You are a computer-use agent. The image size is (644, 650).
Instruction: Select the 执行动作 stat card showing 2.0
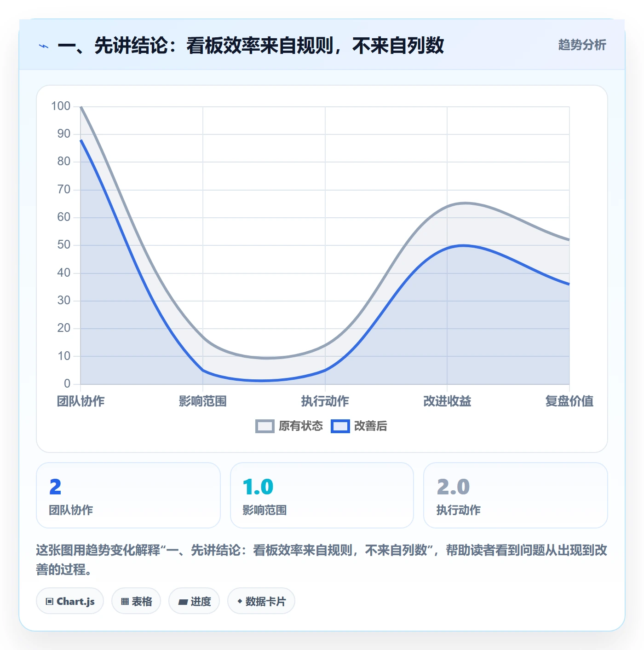[x=516, y=495]
